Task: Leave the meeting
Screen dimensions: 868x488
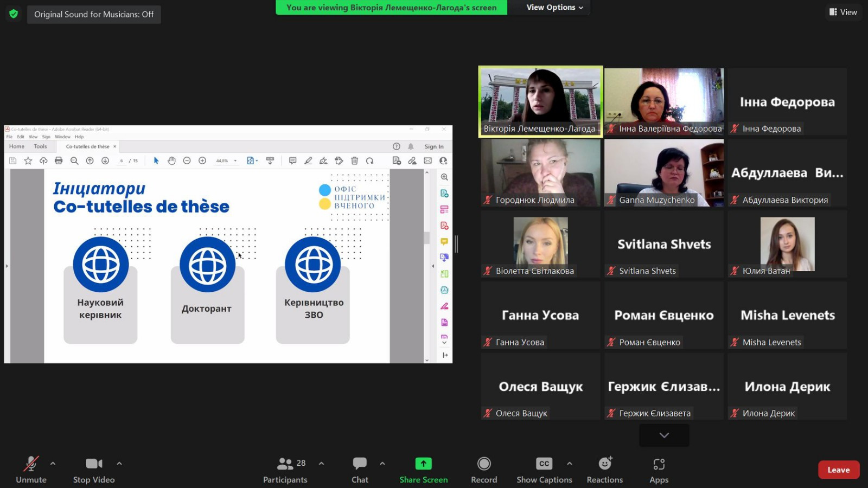Action: pos(838,470)
